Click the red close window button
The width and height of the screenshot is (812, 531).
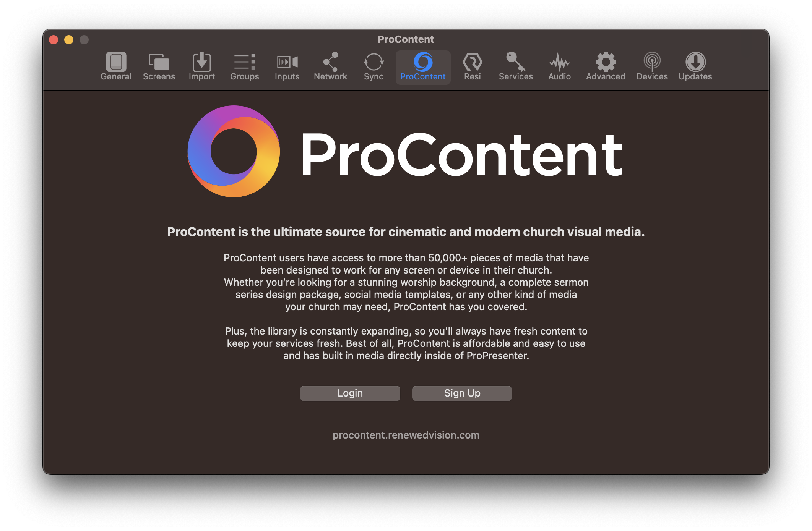coord(59,39)
